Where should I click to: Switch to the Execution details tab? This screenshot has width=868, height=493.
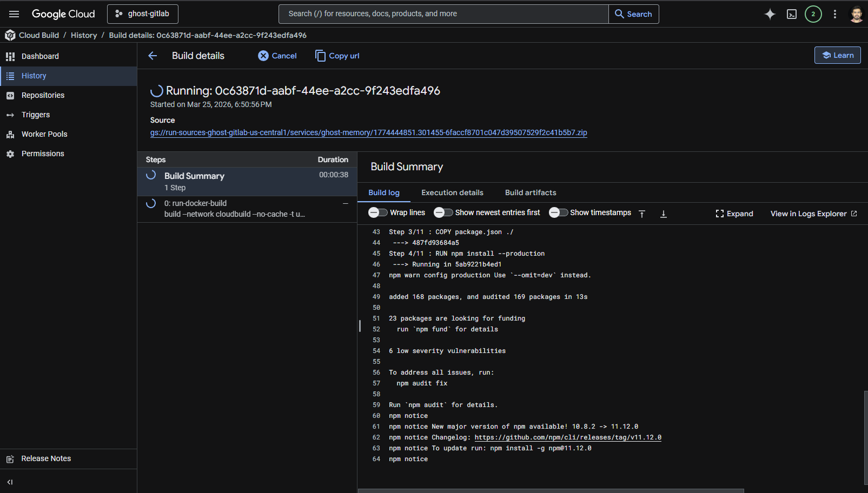click(453, 192)
